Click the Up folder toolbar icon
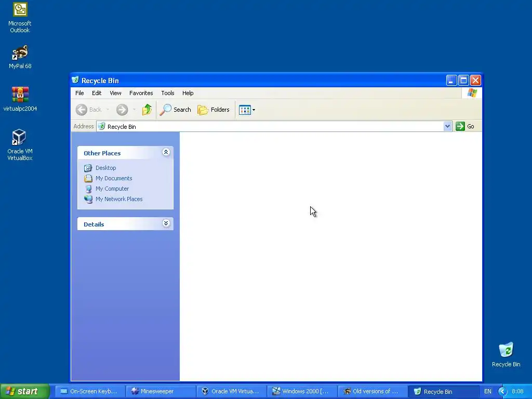This screenshot has height=399, width=532. (147, 110)
